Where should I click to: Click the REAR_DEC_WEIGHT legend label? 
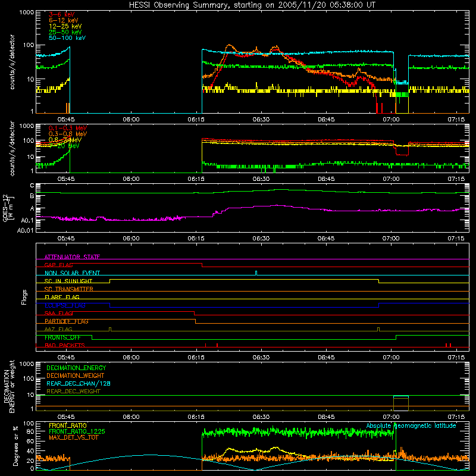[73, 392]
